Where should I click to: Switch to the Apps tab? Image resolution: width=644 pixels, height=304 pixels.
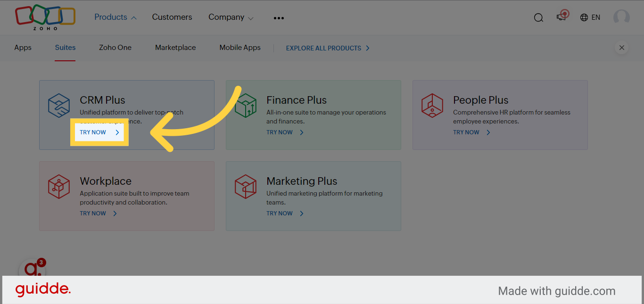[x=23, y=48]
